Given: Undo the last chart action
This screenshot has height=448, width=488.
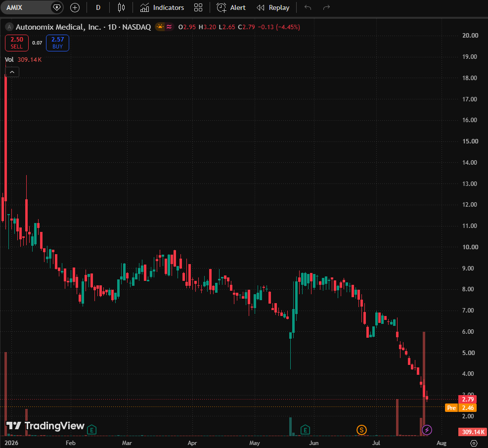Looking at the screenshot, I should point(308,7).
